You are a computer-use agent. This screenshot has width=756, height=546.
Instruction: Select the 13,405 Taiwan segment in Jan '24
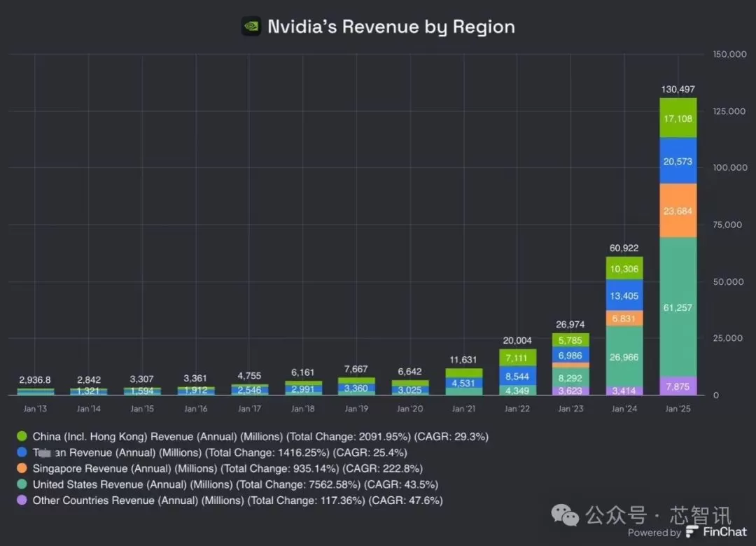point(624,295)
